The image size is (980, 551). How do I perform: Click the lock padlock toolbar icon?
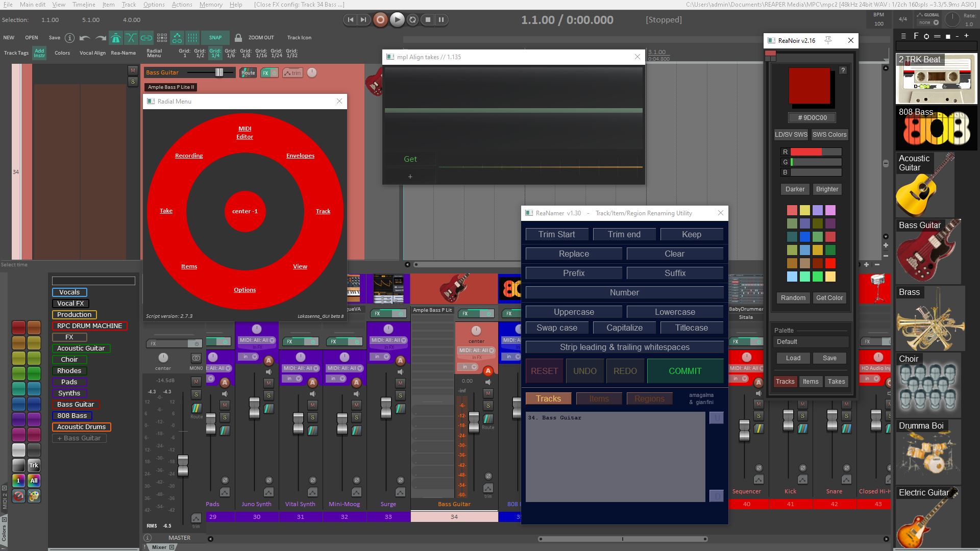(238, 38)
